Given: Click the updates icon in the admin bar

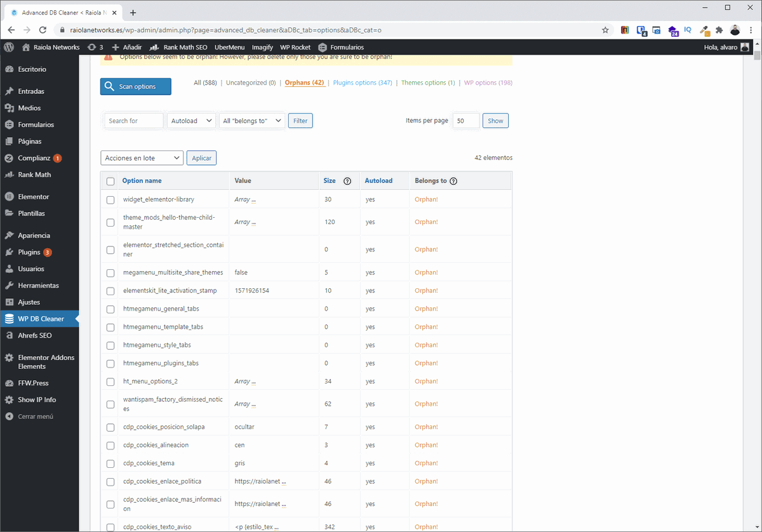Looking at the screenshot, I should pyautogui.click(x=95, y=46).
